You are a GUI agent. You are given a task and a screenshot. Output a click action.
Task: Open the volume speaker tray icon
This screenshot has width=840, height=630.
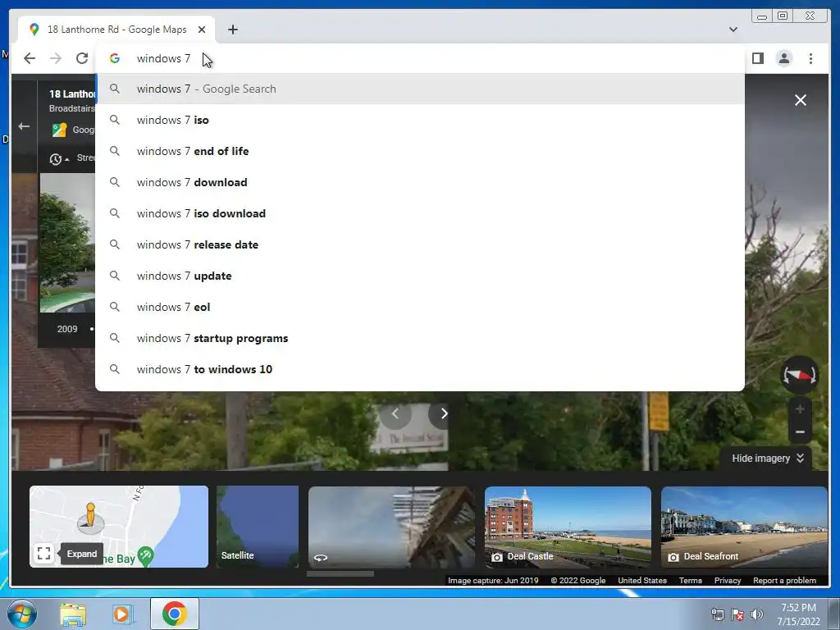tap(756, 614)
